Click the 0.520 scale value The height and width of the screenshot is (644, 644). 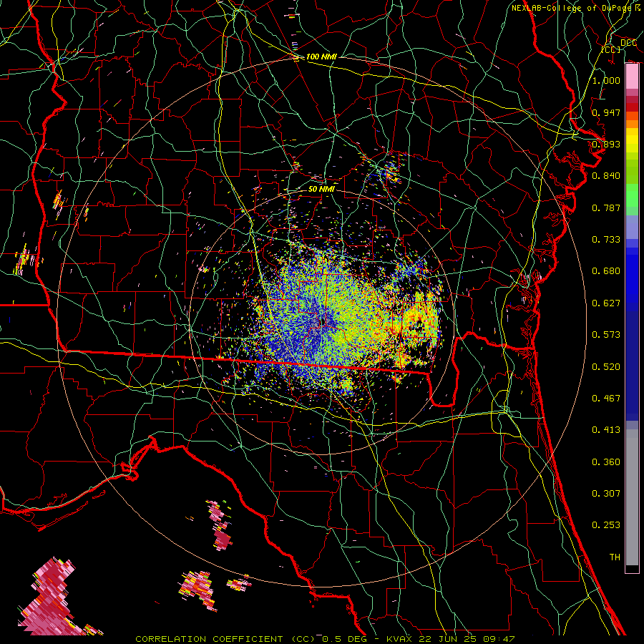(606, 367)
